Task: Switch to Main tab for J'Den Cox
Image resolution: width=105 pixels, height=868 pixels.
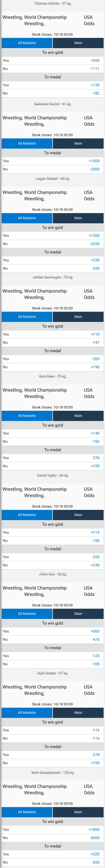Action: pyautogui.click(x=78, y=614)
